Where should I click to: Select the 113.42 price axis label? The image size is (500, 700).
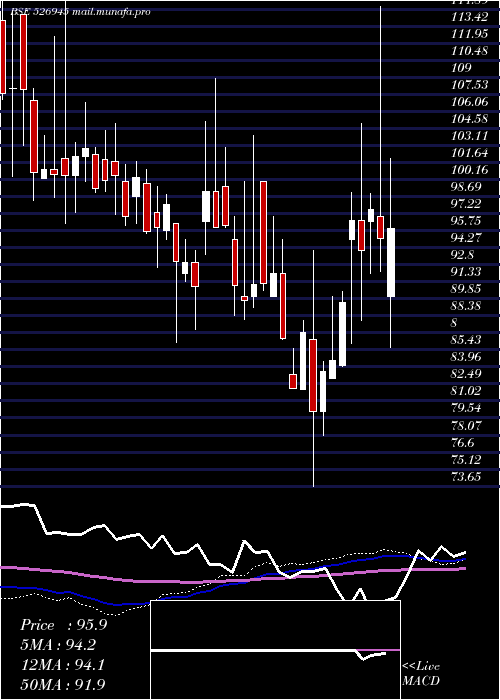[x=468, y=17]
